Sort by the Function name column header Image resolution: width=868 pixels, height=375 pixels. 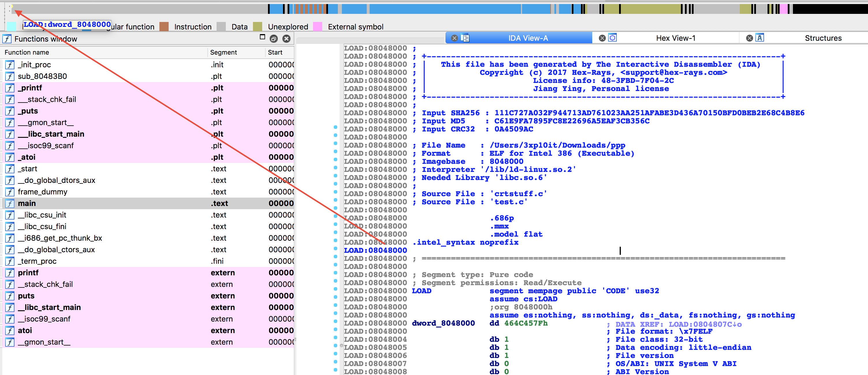coord(27,52)
